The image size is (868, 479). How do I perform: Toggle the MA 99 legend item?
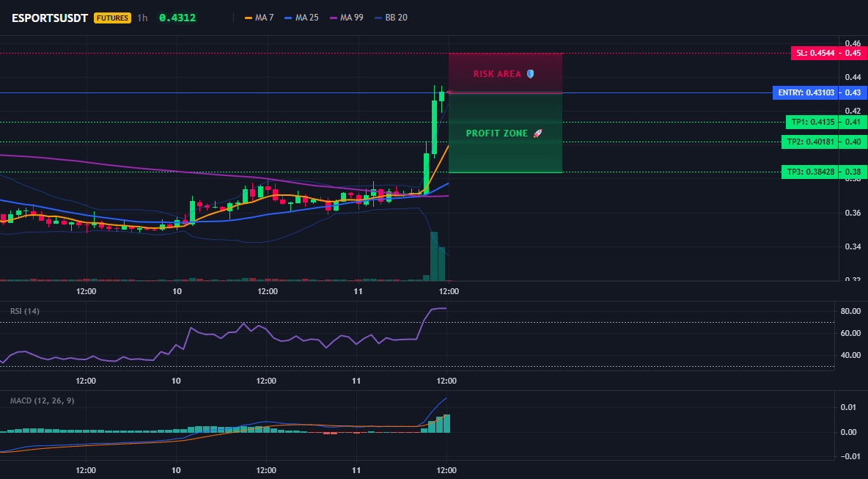pos(346,18)
